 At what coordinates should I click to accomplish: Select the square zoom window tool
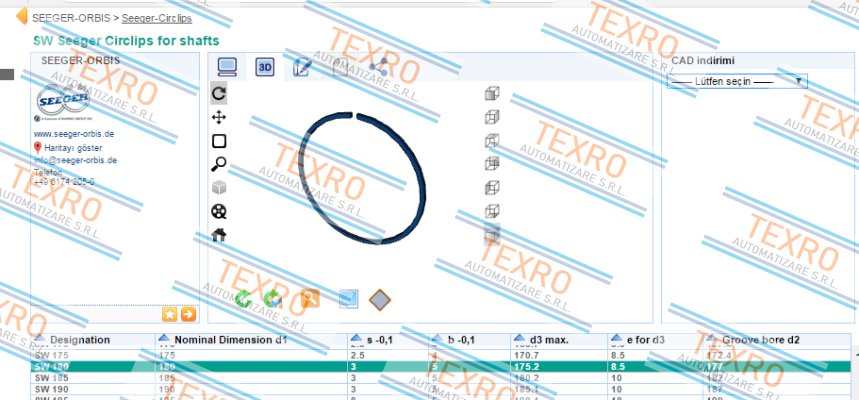click(219, 141)
